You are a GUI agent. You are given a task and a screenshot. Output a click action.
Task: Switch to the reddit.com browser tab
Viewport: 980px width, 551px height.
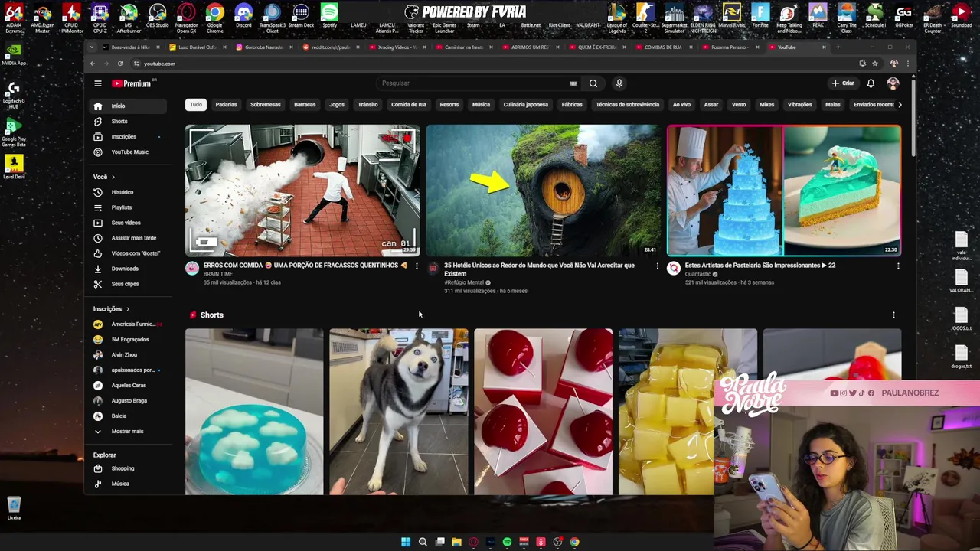pyautogui.click(x=330, y=47)
